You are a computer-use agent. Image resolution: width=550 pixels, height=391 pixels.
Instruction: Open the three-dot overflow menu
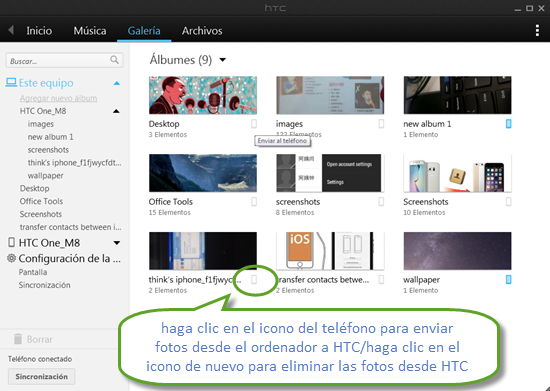pyautogui.click(x=537, y=31)
